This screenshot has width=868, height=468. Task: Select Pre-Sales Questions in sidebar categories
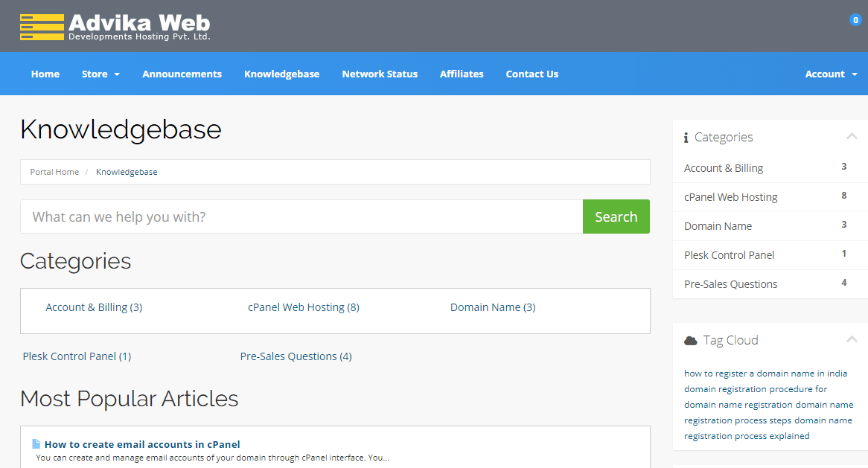coord(770,284)
